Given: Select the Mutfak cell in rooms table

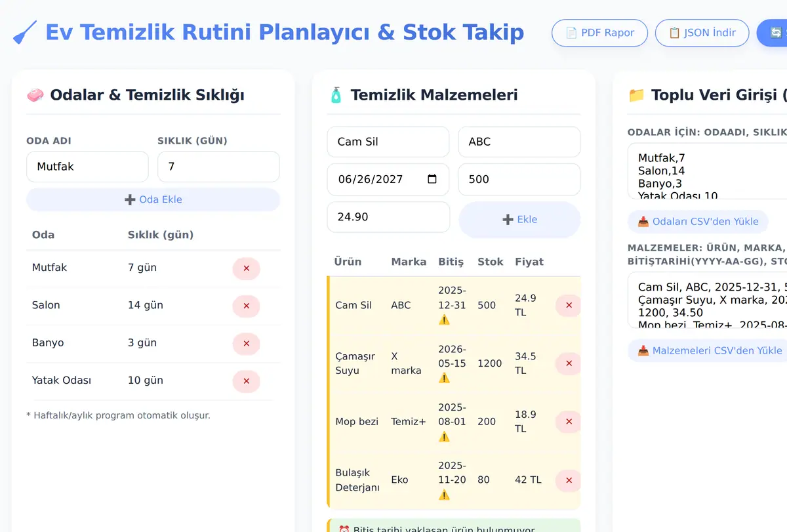Looking at the screenshot, I should coord(50,268).
